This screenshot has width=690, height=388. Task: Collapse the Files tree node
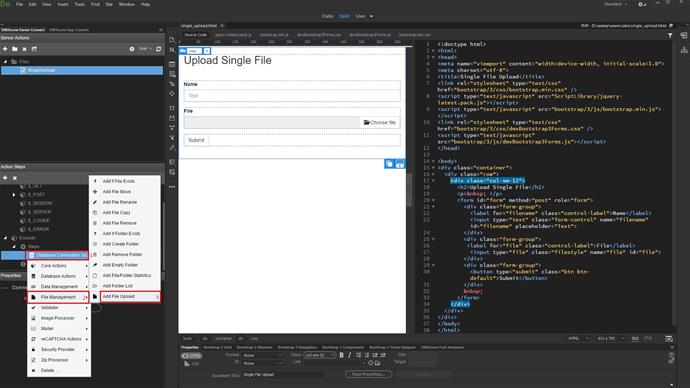point(5,62)
